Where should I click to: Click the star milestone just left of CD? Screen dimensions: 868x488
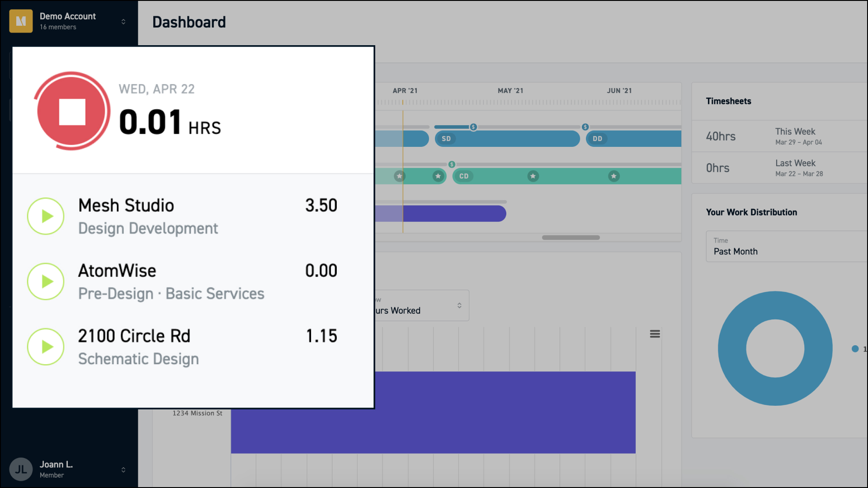coord(438,176)
